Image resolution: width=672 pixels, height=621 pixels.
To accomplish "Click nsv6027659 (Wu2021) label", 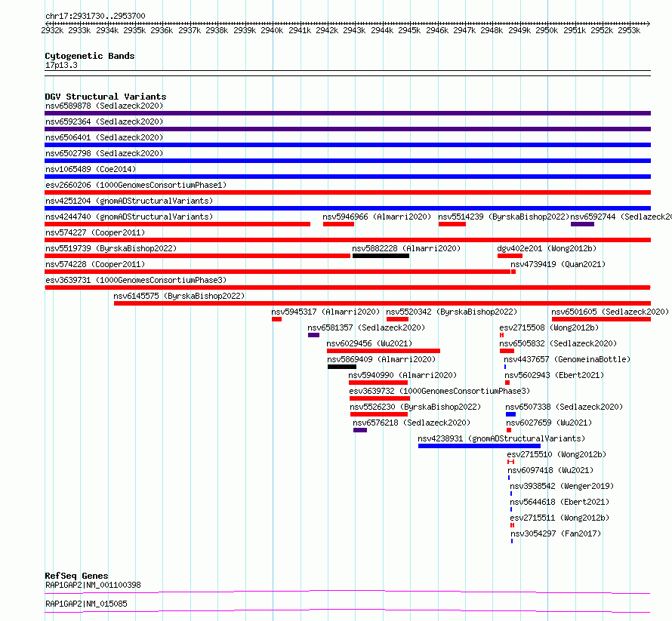I will click(549, 423).
